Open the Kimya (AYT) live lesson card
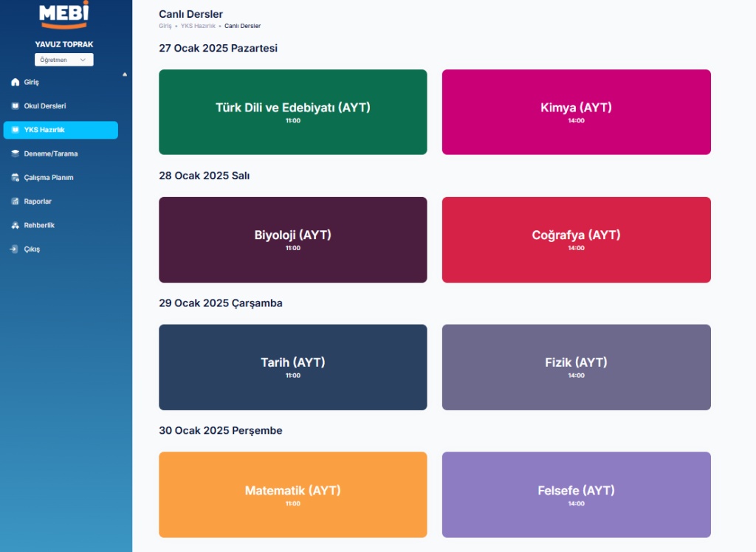Screen dimensions: 756x552 click(576, 112)
